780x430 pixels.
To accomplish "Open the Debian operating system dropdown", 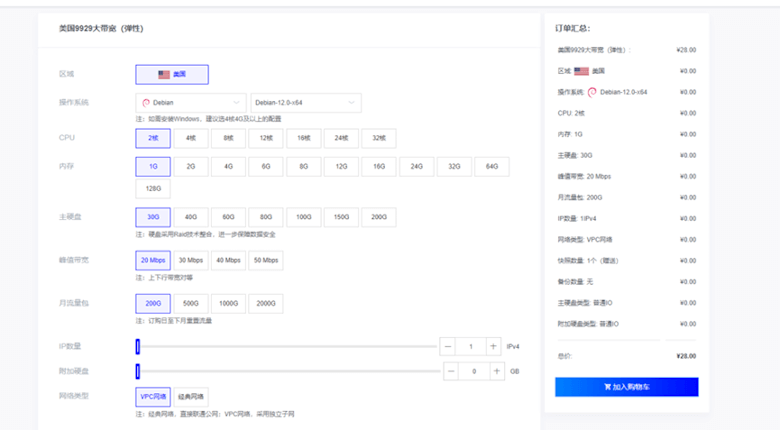I will coord(190,103).
